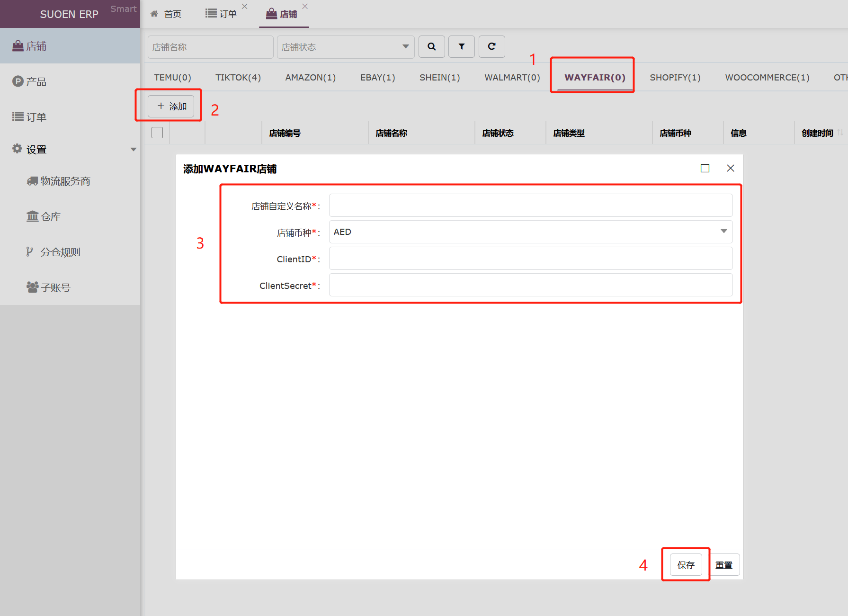The image size is (848, 616).
Task: Select the WOOCOMMERCE(1) platform tab
Action: coord(767,77)
